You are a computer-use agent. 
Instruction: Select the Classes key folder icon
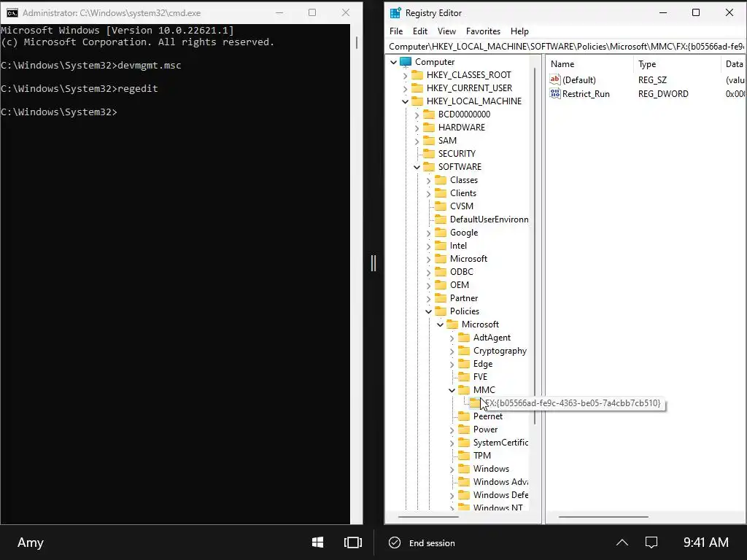(x=441, y=179)
